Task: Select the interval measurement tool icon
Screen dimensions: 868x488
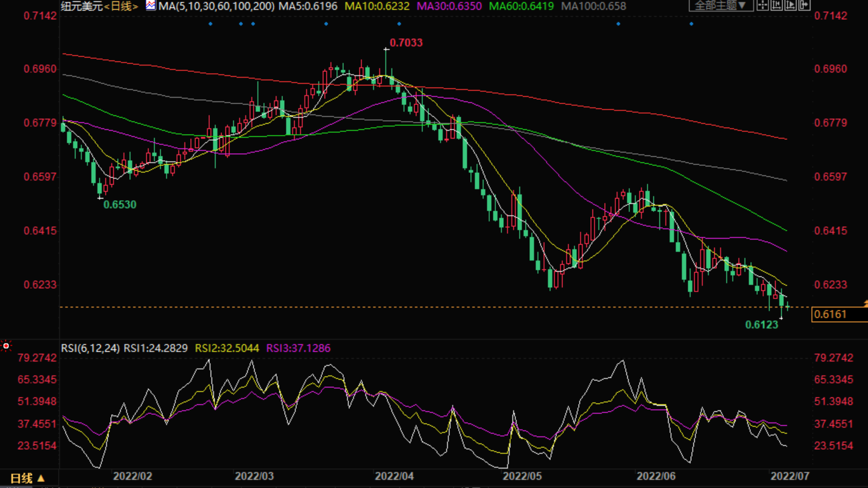Action: (776, 5)
